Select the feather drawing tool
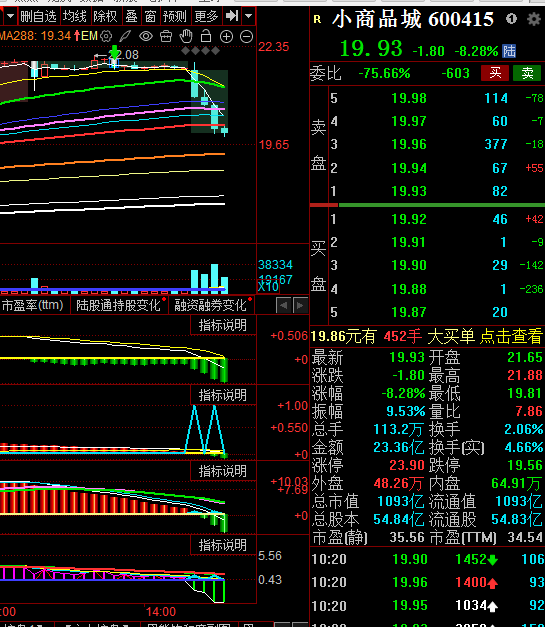Viewport: 545px width, 627px height. (x=125, y=36)
